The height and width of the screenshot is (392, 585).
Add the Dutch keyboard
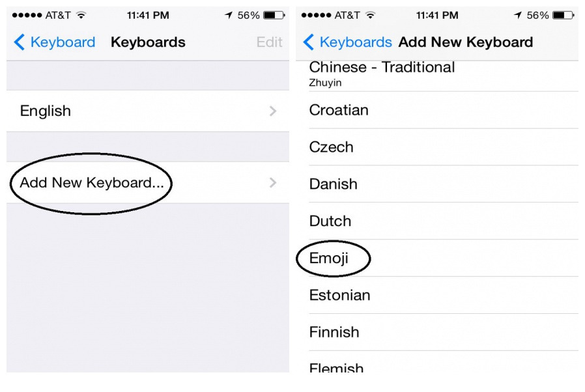(330, 221)
